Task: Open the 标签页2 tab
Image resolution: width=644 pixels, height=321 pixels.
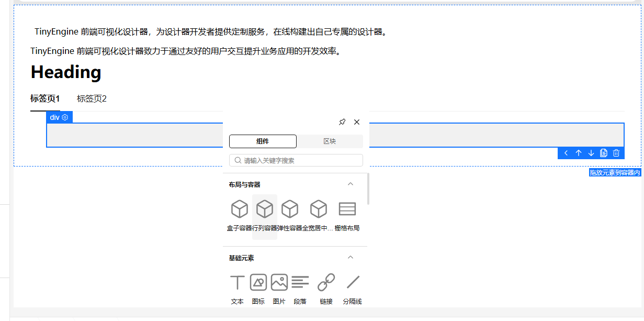Action: click(92, 98)
